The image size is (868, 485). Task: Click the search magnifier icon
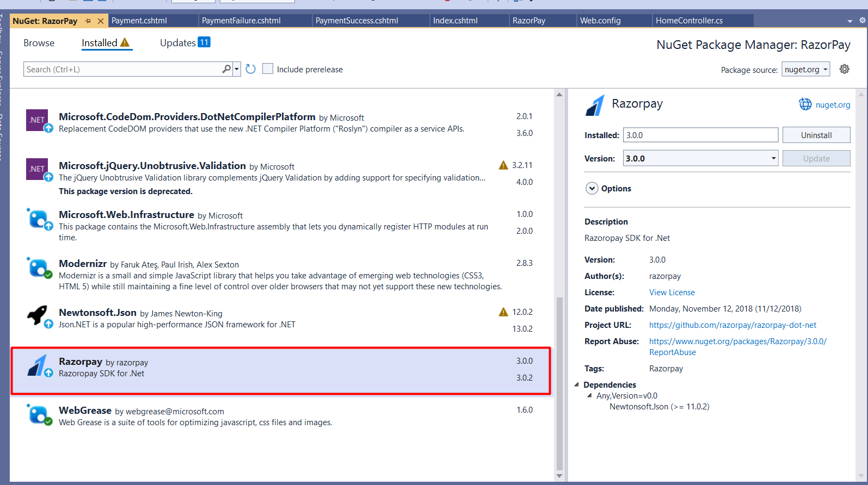(x=226, y=69)
